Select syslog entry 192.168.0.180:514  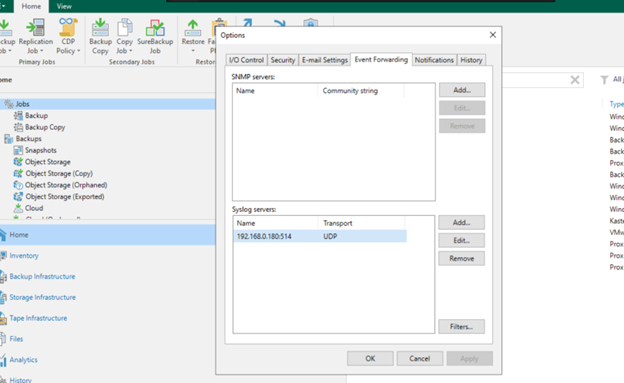tap(264, 236)
